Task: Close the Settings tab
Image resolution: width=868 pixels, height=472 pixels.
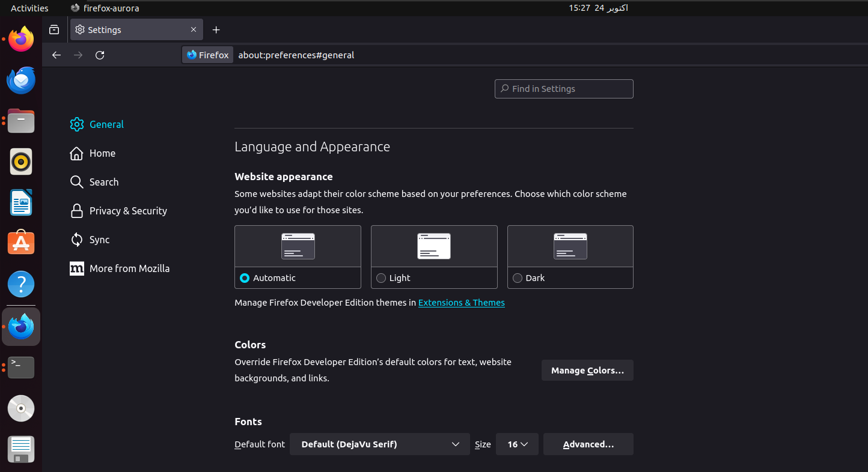Action: (194, 29)
